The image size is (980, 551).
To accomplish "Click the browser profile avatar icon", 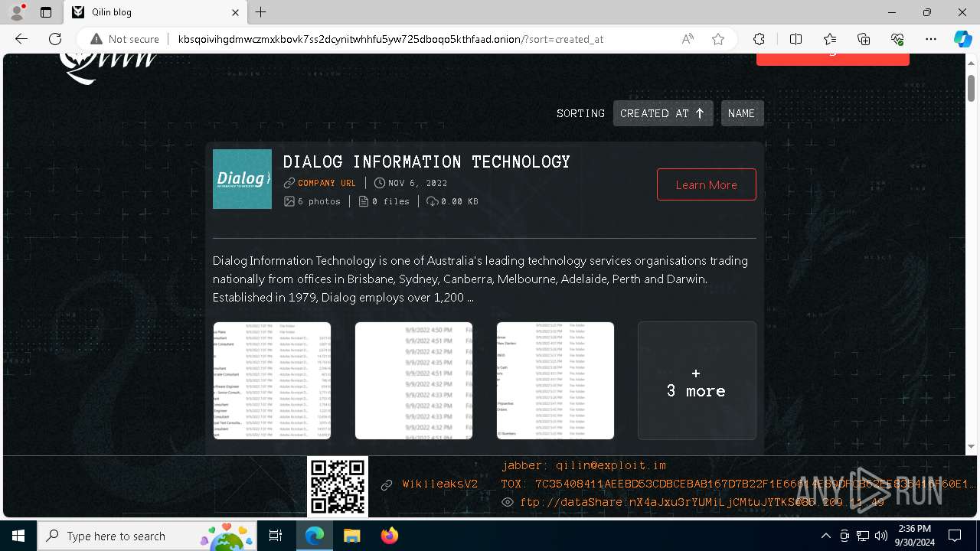I will 17,12.
